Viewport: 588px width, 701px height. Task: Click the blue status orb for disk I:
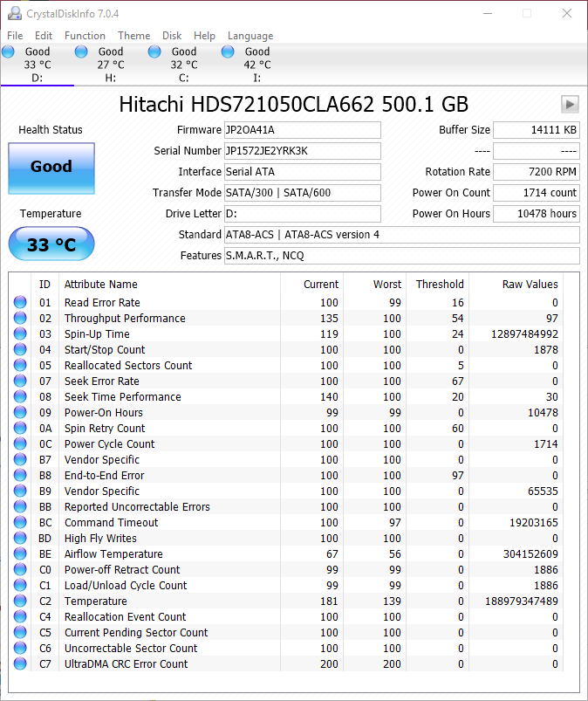[228, 52]
